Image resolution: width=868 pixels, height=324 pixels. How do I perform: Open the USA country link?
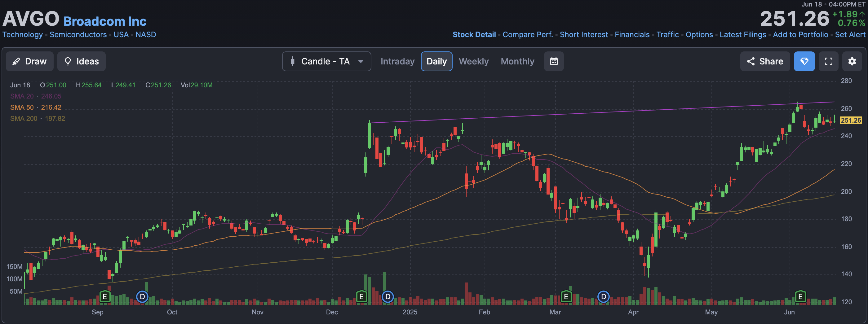coord(121,35)
